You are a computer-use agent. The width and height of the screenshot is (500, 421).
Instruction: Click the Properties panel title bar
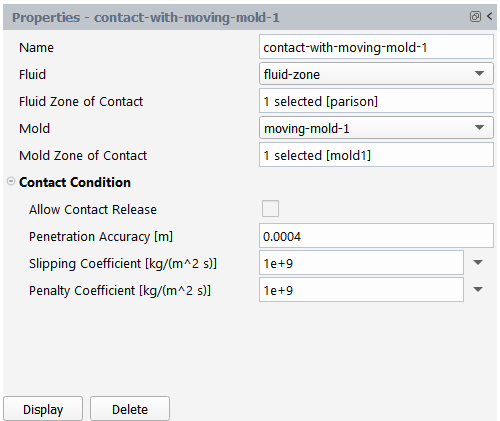click(x=233, y=17)
